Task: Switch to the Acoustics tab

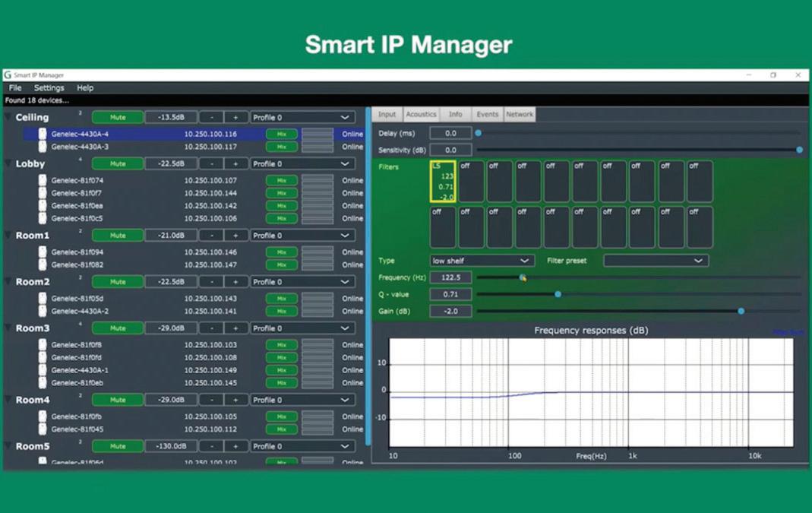Action: click(421, 115)
